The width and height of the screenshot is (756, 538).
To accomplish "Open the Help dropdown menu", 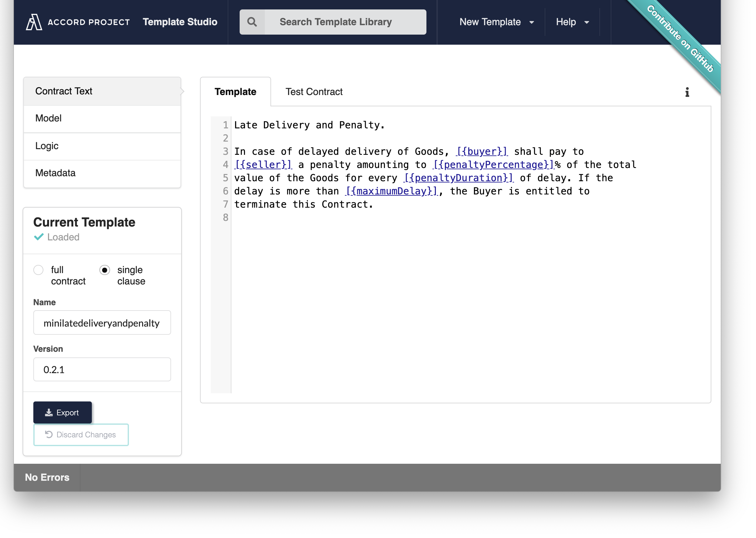I will tap(572, 22).
